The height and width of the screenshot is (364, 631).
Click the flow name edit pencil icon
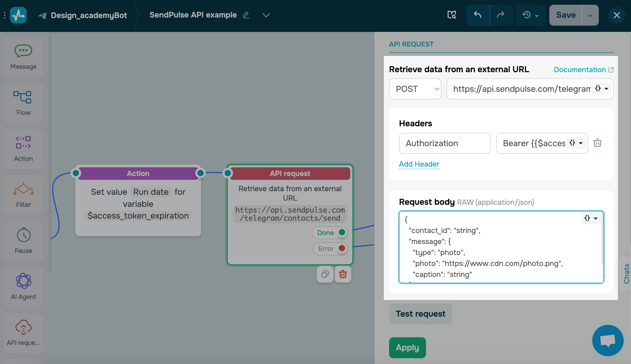[x=246, y=15]
